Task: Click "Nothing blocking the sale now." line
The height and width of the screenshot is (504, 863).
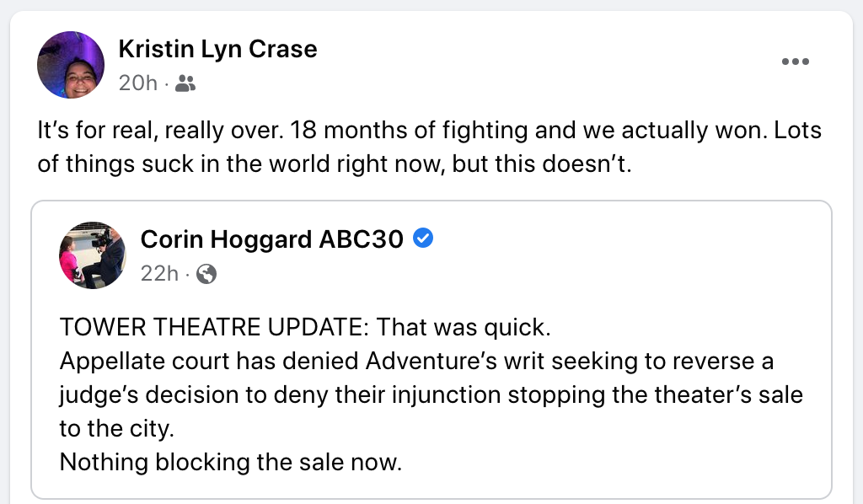Action: tap(230, 462)
